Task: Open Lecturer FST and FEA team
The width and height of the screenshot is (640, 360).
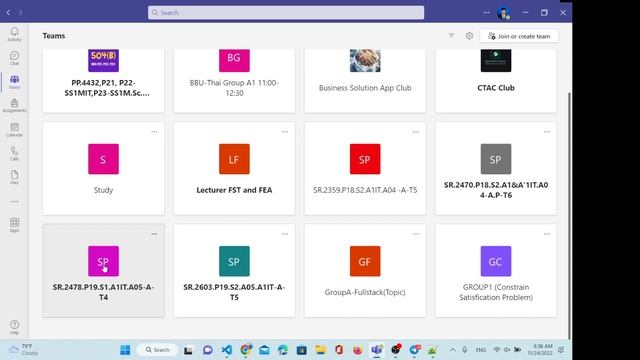Action: pos(234,168)
